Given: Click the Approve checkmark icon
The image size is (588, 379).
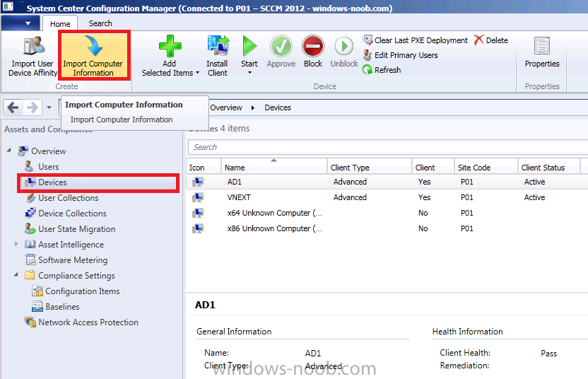Looking at the screenshot, I should tap(281, 46).
